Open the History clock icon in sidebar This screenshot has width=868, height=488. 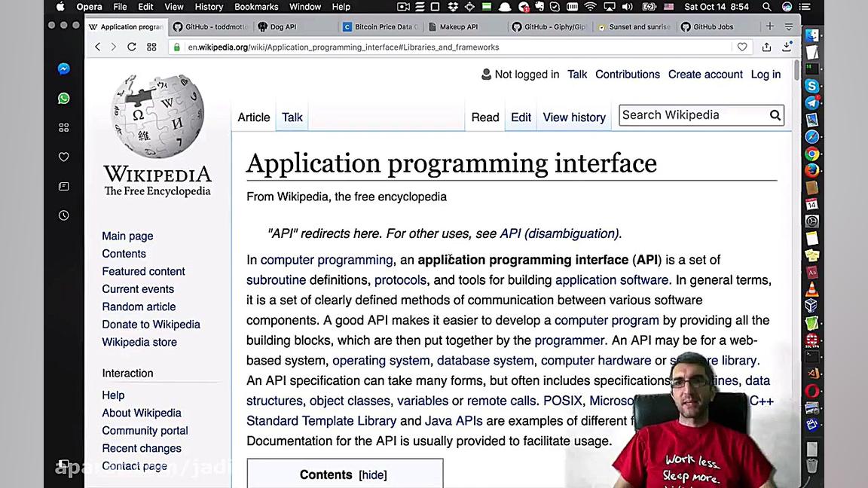pyautogui.click(x=64, y=215)
